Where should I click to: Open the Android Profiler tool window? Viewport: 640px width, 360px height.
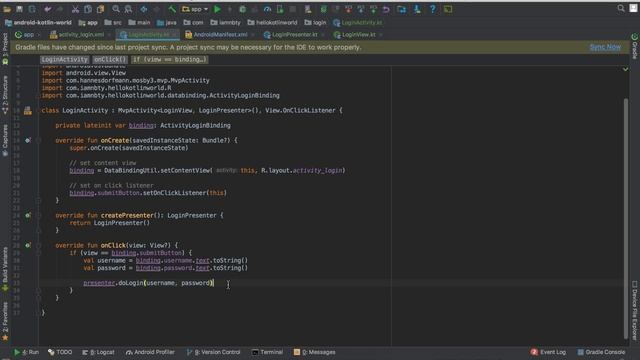coord(150,352)
